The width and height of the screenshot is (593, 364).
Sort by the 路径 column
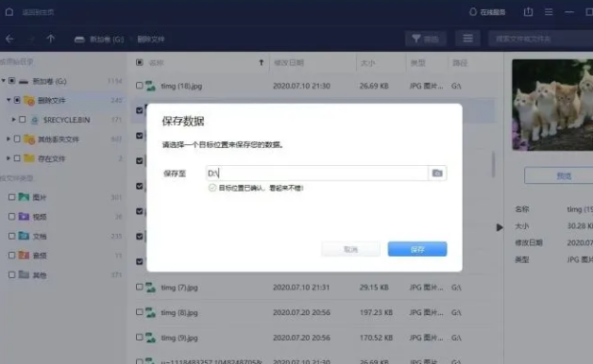460,62
